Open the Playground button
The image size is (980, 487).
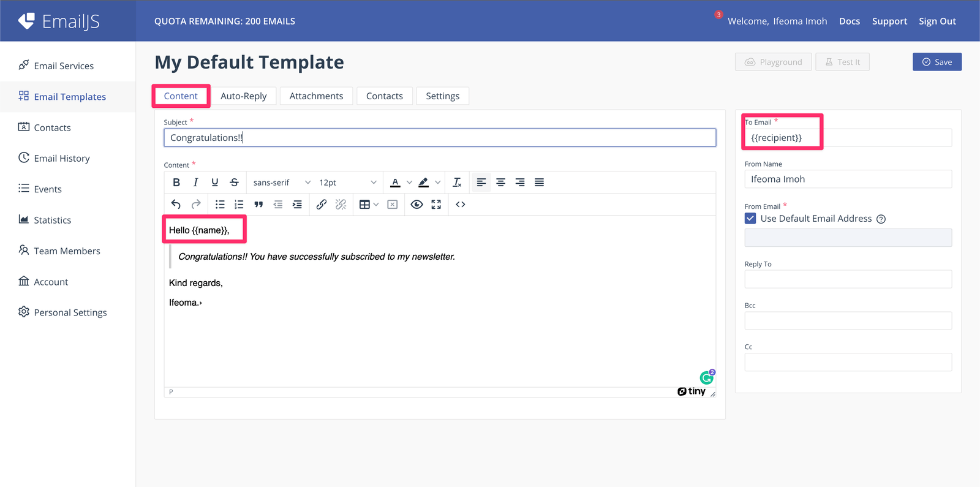coord(774,62)
